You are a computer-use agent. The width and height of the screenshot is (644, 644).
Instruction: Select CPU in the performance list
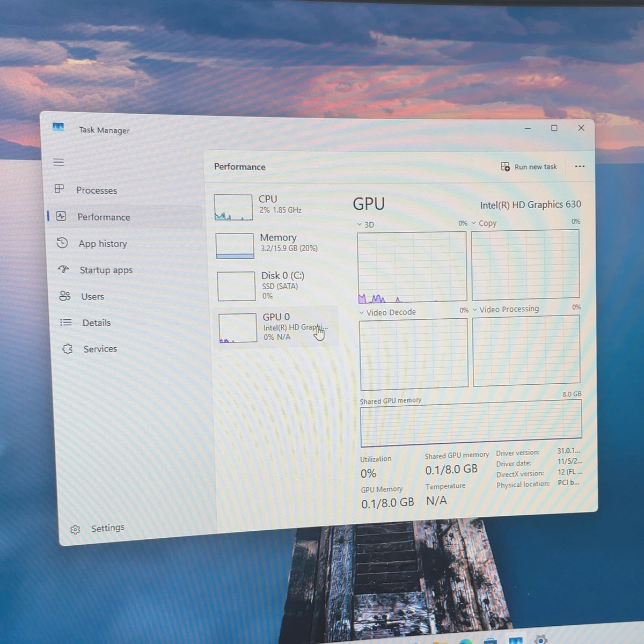pyautogui.click(x=274, y=206)
